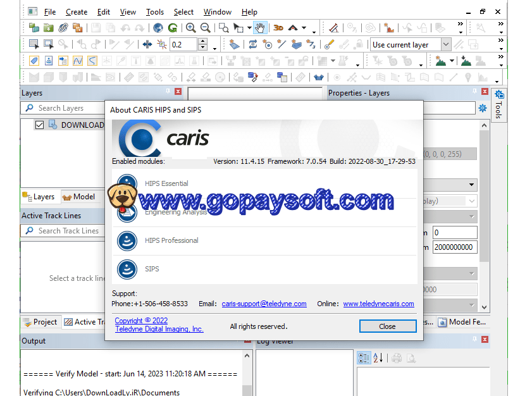Click the database with table icon

pos(282,77)
